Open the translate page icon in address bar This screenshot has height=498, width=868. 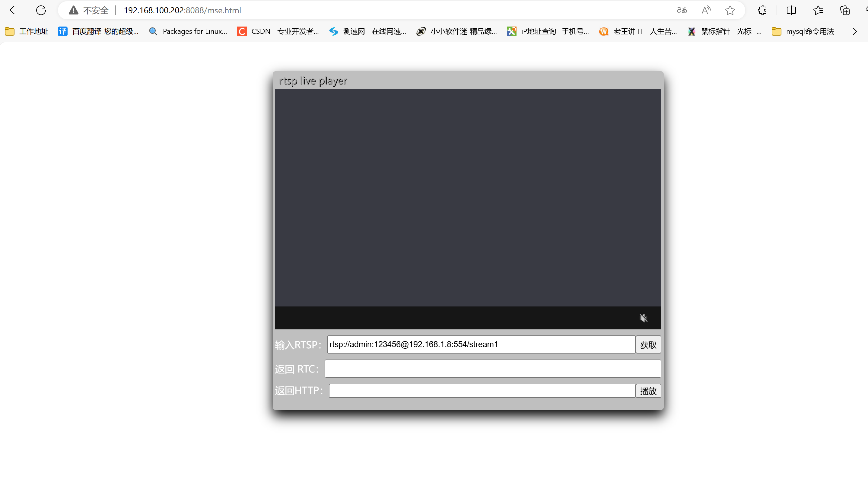pyautogui.click(x=682, y=10)
